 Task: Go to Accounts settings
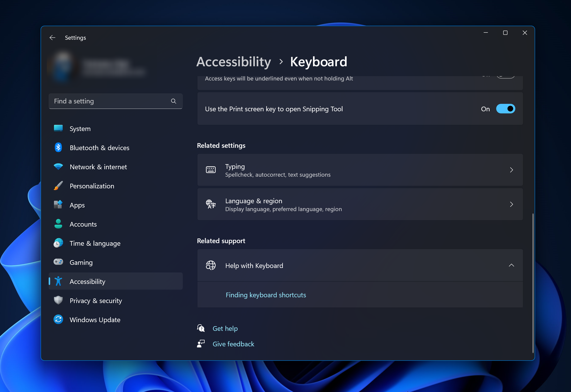pos(83,224)
